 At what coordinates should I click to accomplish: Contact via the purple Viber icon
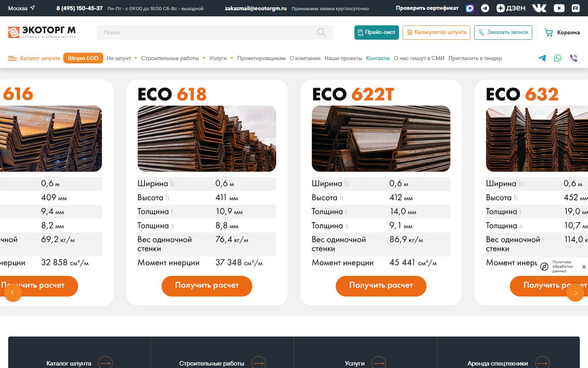tap(574, 58)
